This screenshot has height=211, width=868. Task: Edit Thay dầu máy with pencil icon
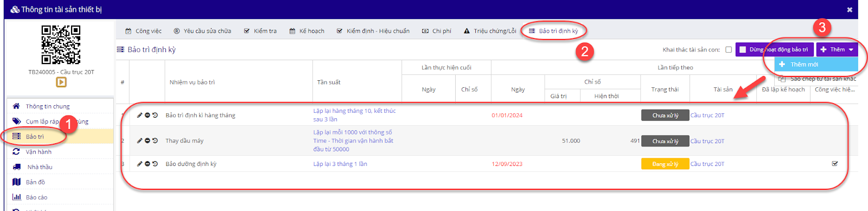click(139, 140)
